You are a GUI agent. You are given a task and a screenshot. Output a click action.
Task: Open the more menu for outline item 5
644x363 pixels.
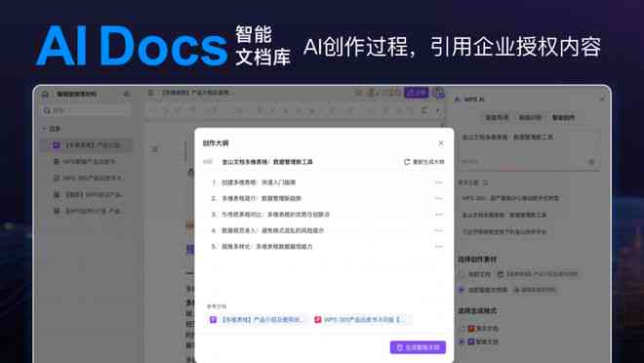click(439, 246)
